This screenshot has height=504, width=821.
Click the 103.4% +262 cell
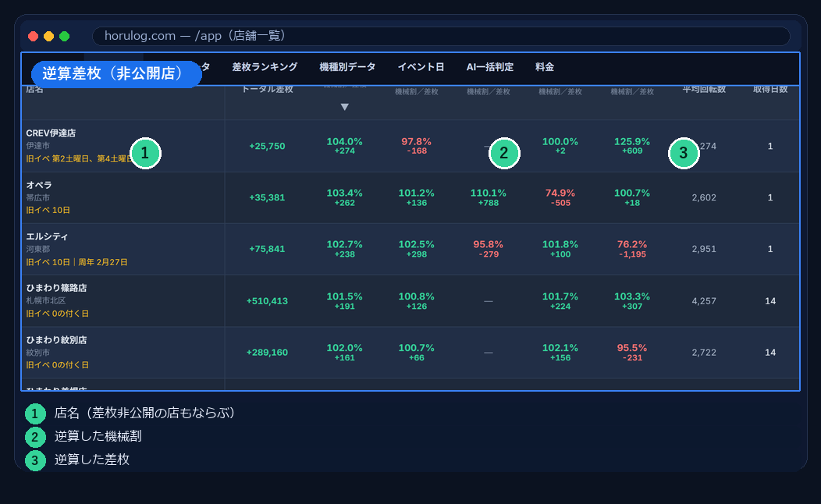(x=344, y=197)
